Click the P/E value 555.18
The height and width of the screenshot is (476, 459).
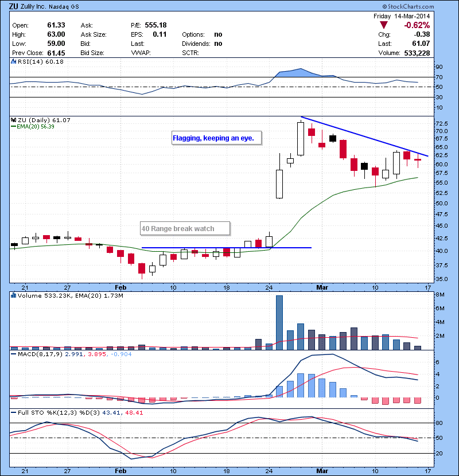[156, 25]
